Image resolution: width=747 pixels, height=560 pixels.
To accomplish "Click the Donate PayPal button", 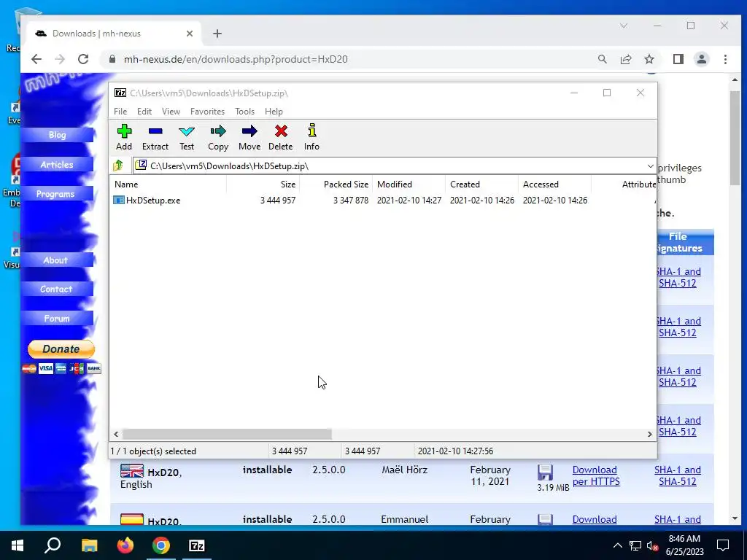I will 61,349.
